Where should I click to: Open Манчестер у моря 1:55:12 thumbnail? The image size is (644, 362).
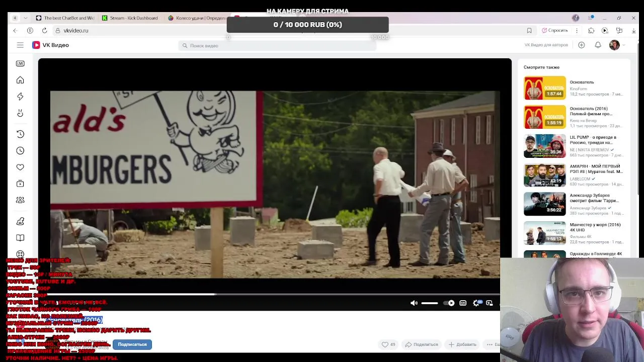point(545,233)
